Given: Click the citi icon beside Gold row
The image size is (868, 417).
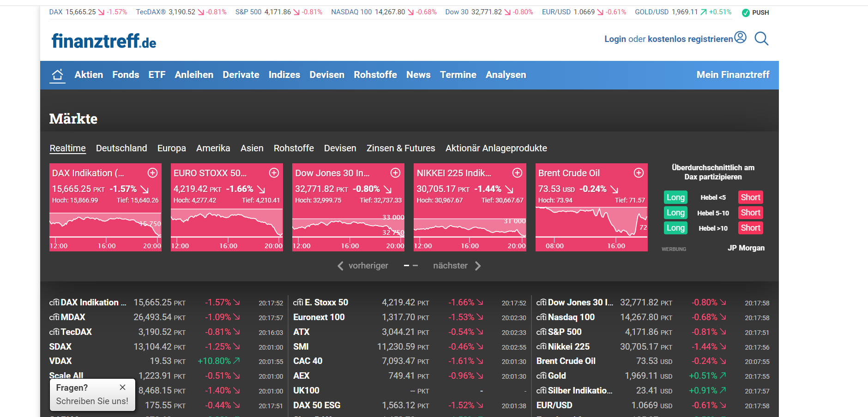Looking at the screenshot, I should point(542,376).
